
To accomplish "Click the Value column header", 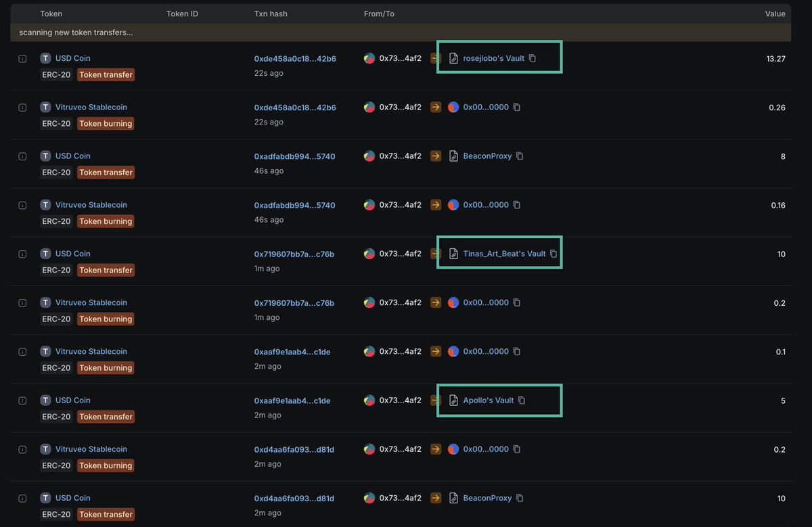I will click(x=775, y=14).
